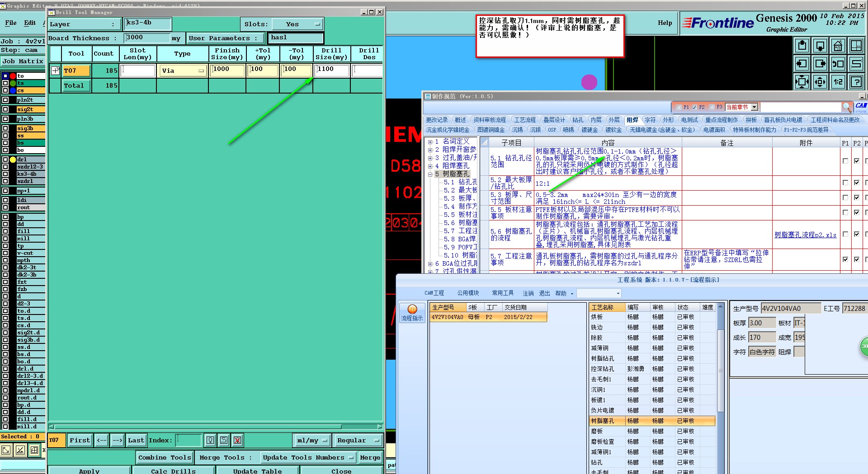Toggle visibility box of layer rout
Screen dimensions: 868x474
tap(5, 207)
